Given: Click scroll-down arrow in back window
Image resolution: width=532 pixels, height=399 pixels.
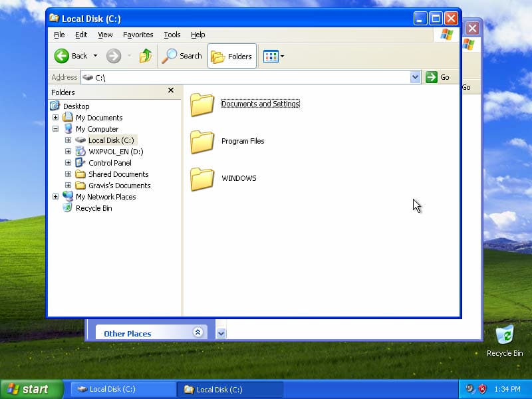Looking at the screenshot, I should tap(221, 333).
